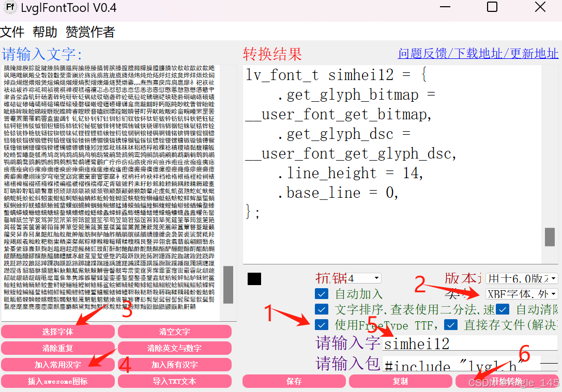Click the 转换结果 output code text area
Screen dimensions: 562x392
tap(392, 164)
